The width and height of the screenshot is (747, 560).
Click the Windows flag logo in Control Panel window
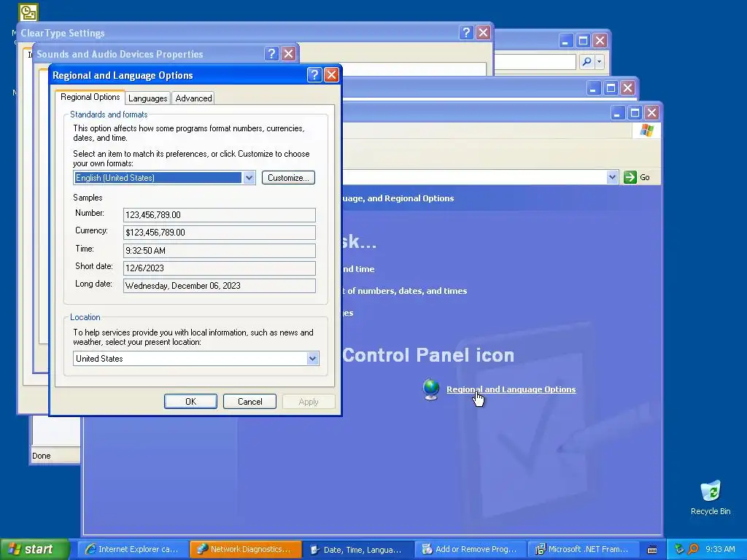pos(646,130)
